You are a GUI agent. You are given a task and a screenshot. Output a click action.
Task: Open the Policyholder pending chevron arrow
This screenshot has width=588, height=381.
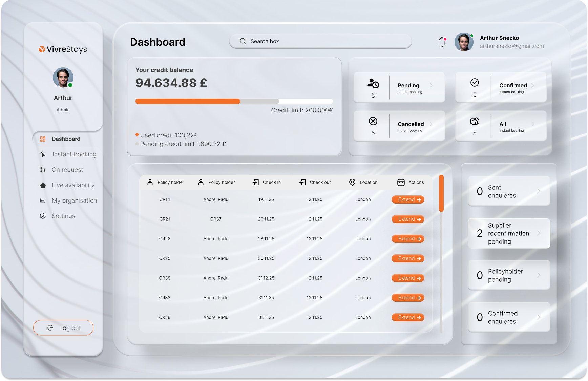point(539,275)
